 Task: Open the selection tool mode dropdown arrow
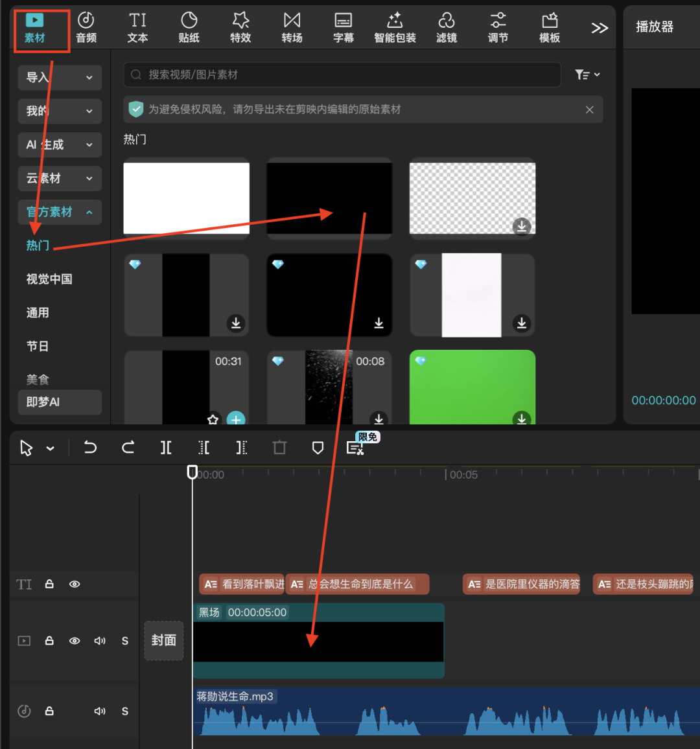point(51,448)
